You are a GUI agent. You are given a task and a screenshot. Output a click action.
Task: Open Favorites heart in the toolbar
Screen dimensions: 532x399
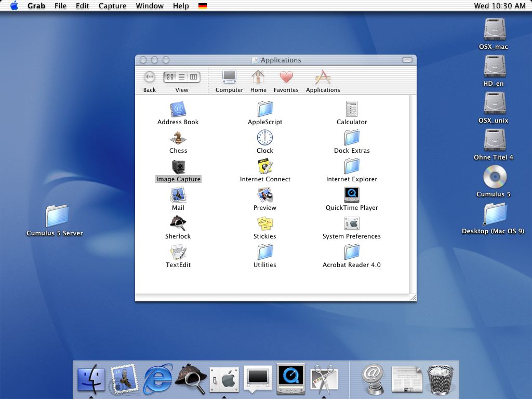point(286,81)
